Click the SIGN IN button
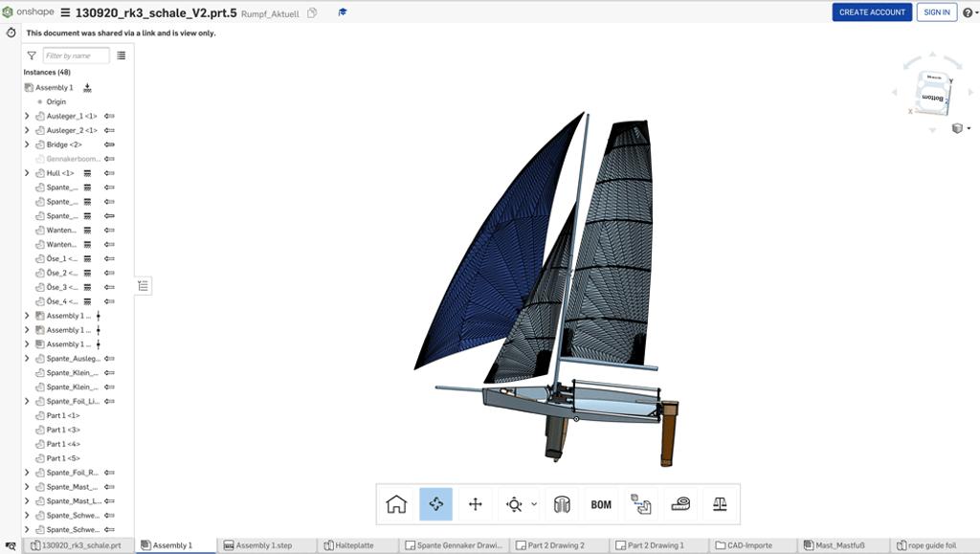Image resolution: width=980 pixels, height=554 pixels. pyautogui.click(x=937, y=12)
